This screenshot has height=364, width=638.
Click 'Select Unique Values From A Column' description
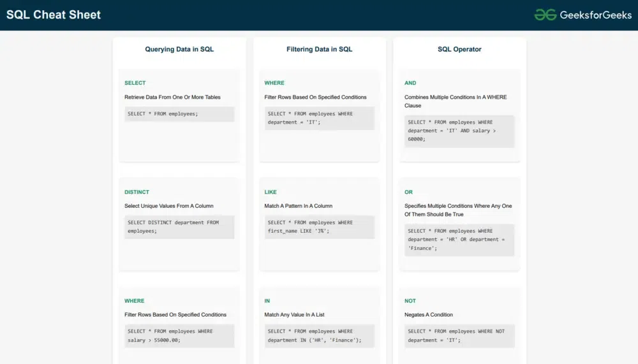(x=169, y=206)
